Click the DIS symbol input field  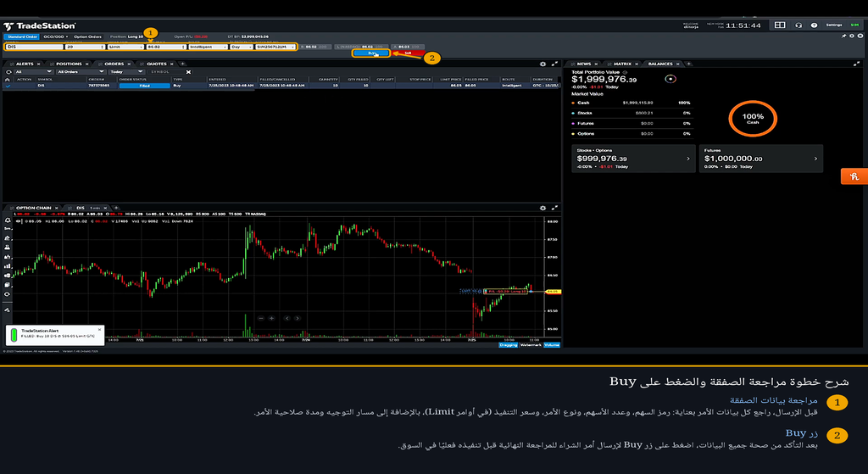[x=34, y=47]
